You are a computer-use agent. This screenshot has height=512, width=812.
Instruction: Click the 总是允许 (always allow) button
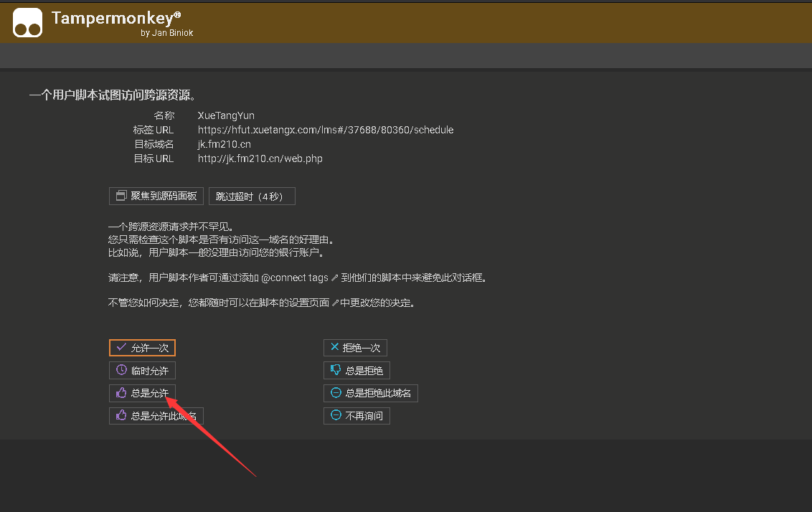(x=143, y=393)
